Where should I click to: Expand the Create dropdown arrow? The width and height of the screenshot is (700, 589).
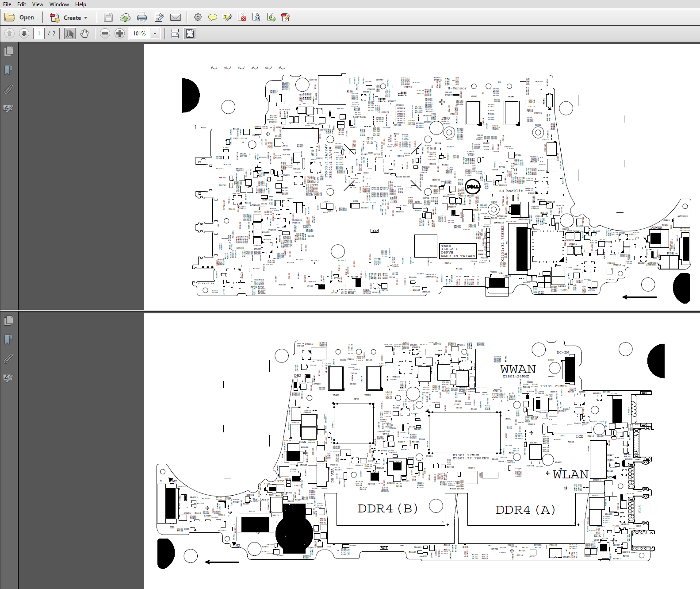point(86,18)
